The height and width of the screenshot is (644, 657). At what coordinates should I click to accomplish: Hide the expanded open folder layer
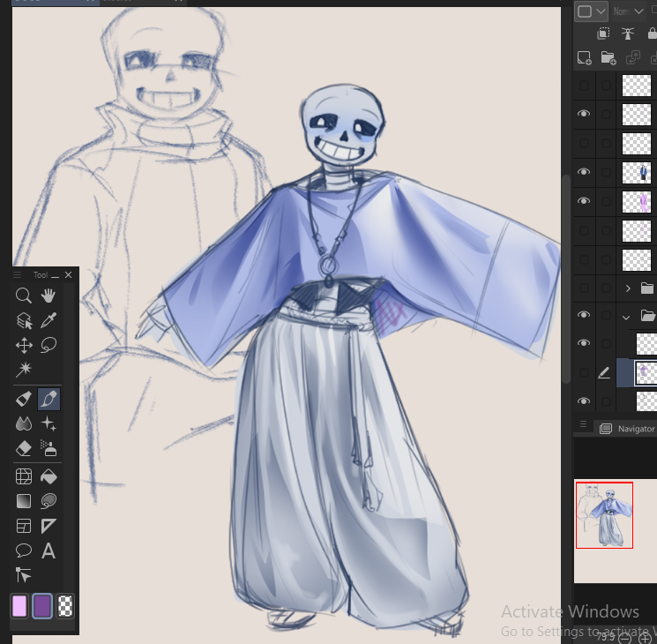click(x=584, y=315)
